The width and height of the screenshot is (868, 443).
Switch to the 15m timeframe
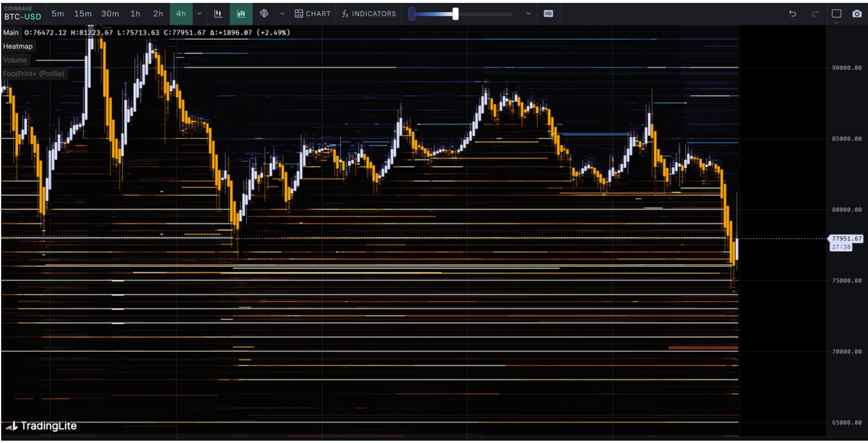82,13
